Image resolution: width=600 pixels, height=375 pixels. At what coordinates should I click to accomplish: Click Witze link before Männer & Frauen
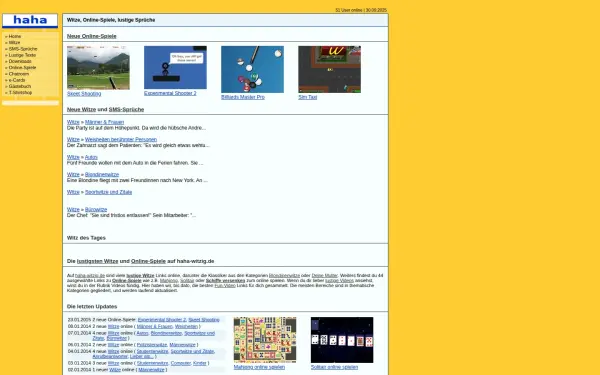point(73,122)
